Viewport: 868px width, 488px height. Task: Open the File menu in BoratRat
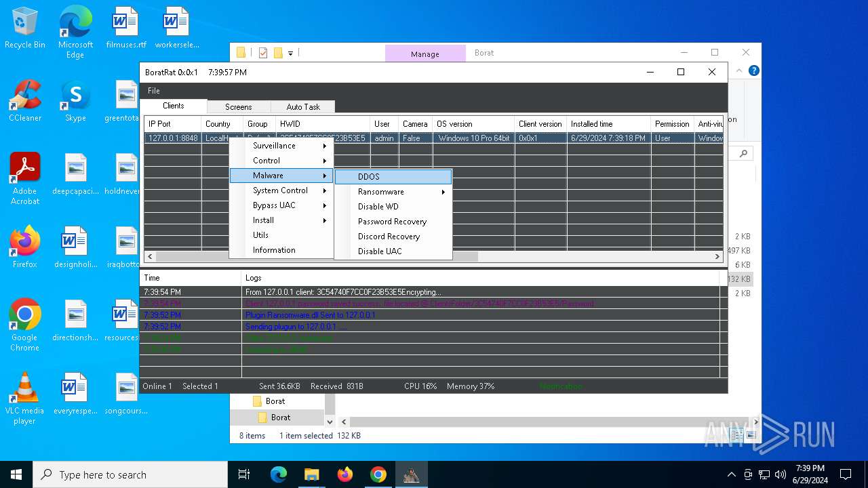pyautogui.click(x=154, y=91)
